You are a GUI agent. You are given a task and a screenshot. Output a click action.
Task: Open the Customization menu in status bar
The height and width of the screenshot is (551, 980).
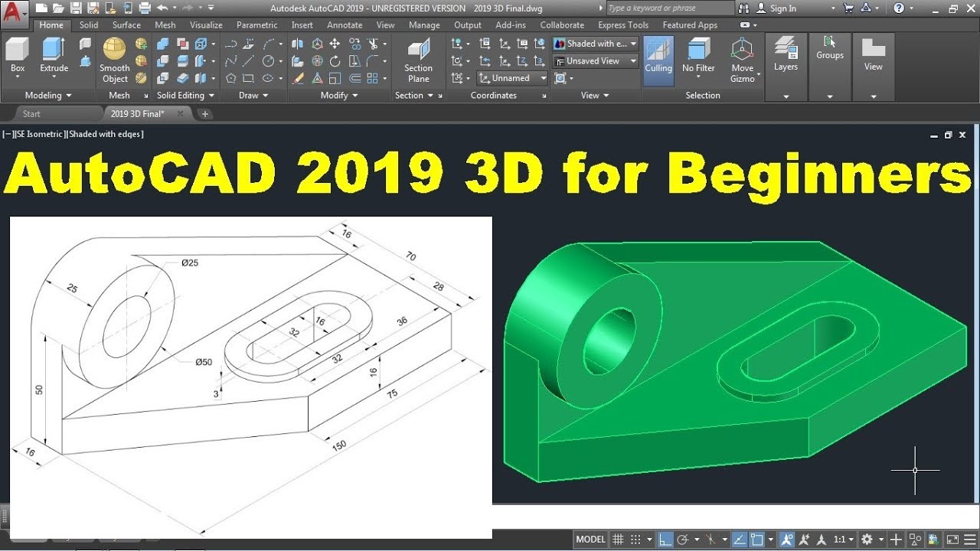point(969,540)
